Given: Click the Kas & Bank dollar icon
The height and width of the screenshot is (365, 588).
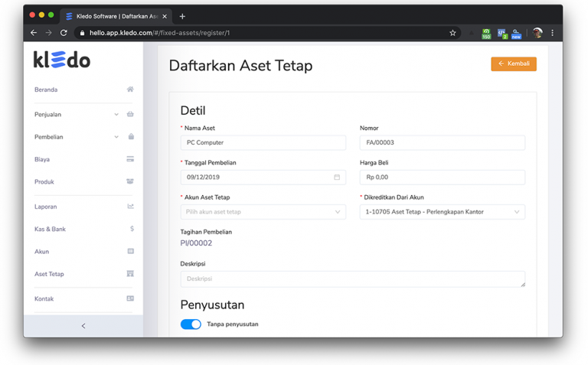Looking at the screenshot, I should [132, 229].
